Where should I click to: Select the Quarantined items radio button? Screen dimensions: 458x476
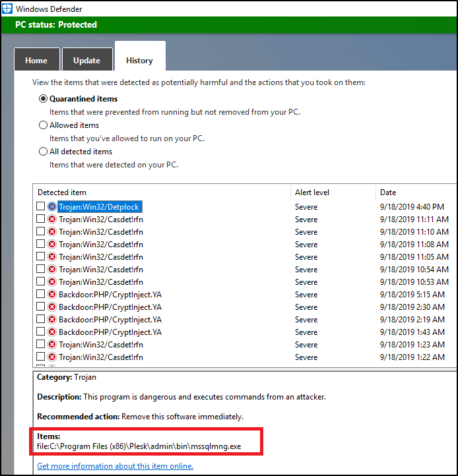tap(44, 99)
